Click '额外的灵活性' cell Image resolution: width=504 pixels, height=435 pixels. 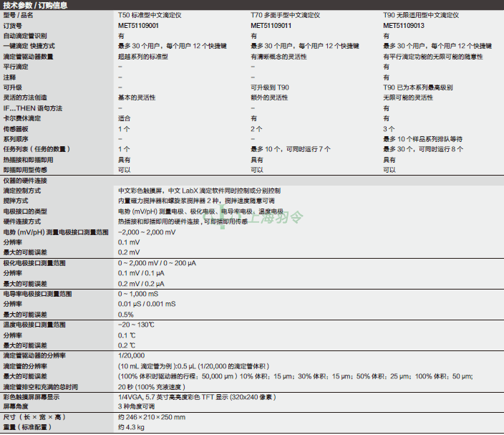click(269, 97)
